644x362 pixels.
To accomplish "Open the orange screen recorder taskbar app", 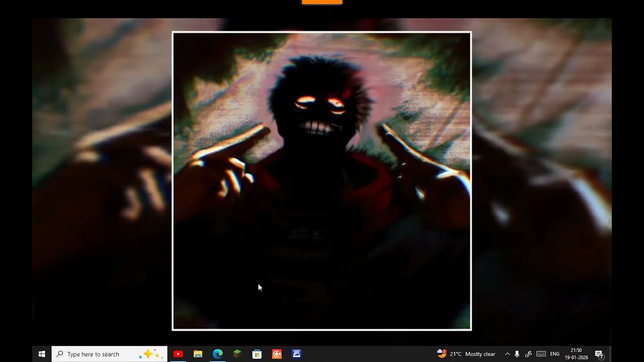I will pos(277,354).
